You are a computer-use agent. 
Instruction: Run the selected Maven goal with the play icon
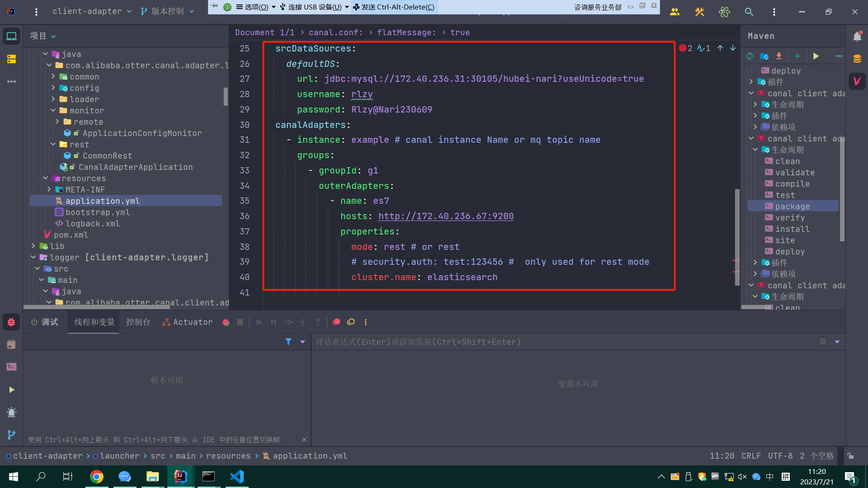[816, 56]
